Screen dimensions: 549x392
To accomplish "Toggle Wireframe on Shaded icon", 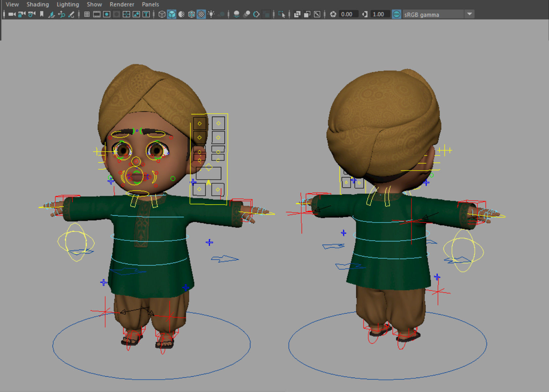I will click(191, 14).
